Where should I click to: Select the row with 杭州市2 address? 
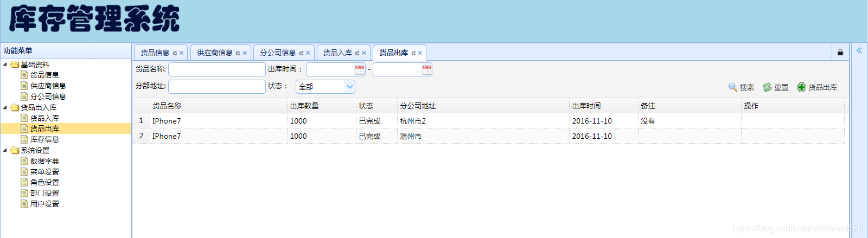click(x=488, y=121)
